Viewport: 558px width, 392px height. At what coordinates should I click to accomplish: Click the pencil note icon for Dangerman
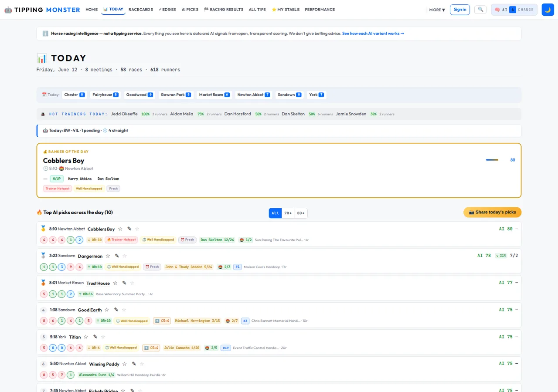coord(117,256)
